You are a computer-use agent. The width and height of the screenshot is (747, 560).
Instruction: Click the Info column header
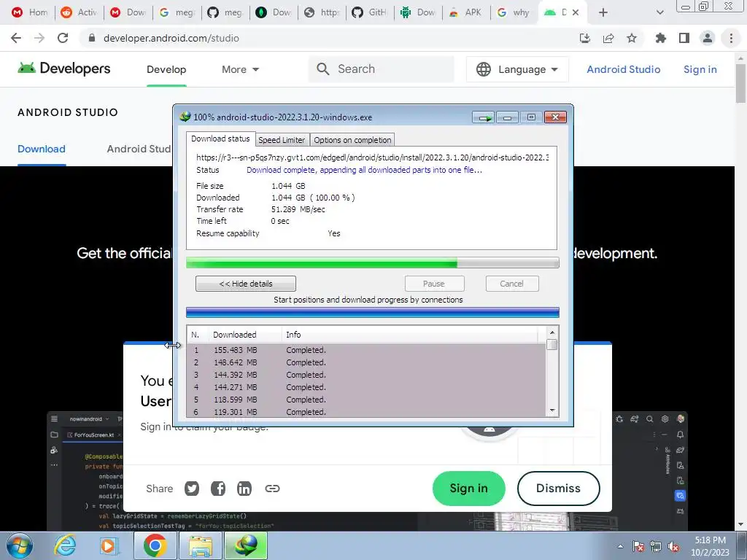click(x=410, y=335)
